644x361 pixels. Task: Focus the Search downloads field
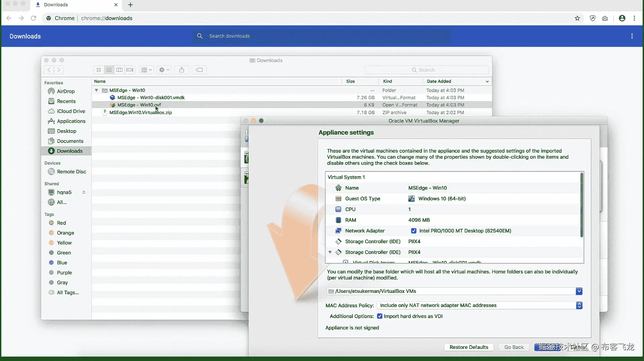click(x=321, y=36)
